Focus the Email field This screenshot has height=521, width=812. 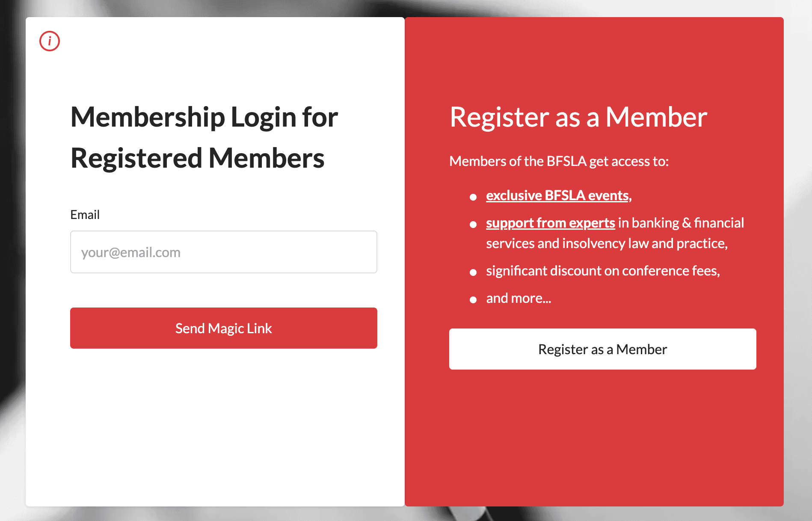point(222,252)
